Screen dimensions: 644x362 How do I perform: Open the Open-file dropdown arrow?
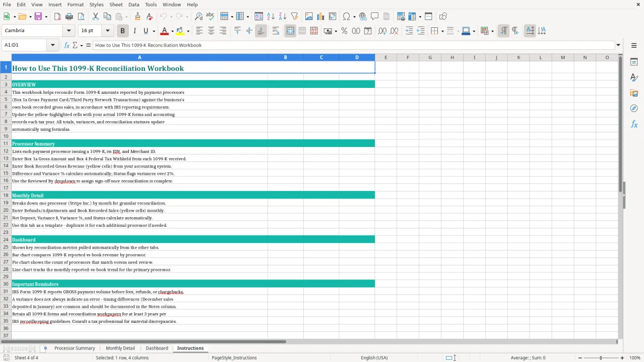click(x=30, y=17)
